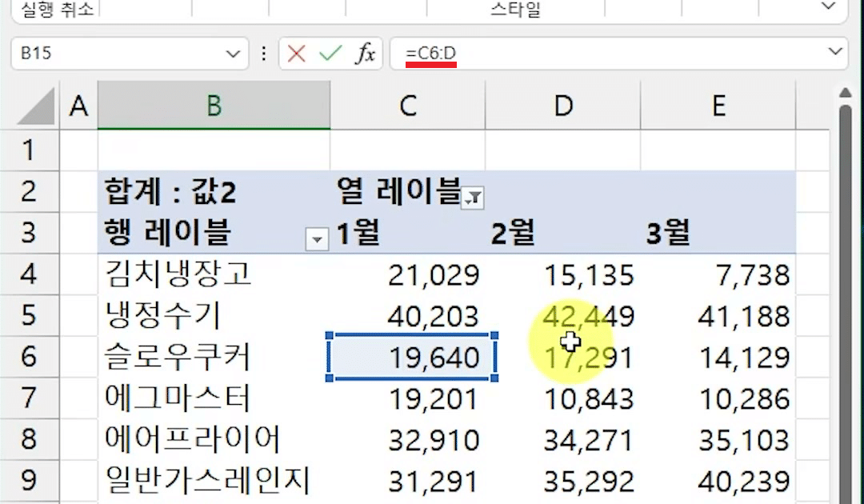Click the 1월 column label cell
864x504 pixels.
[x=408, y=233]
